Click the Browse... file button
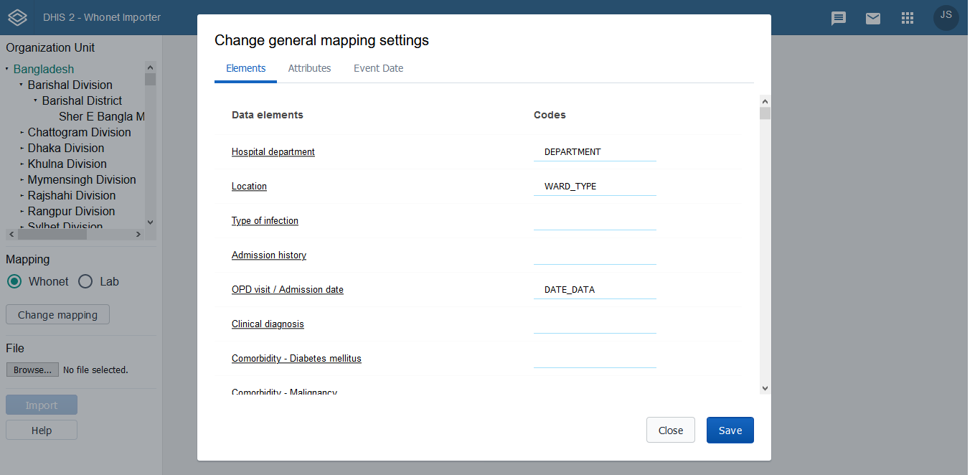Screen dimensions: 980x475 click(33, 370)
